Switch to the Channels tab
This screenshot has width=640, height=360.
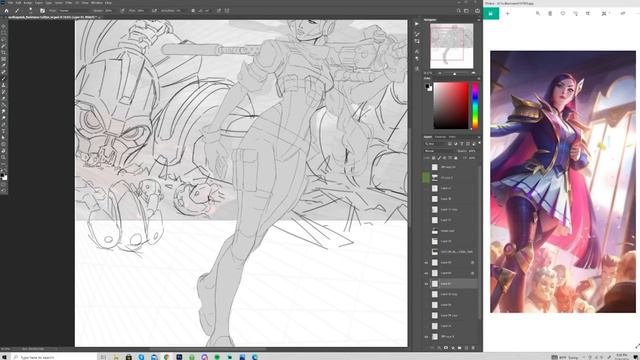tap(440, 137)
